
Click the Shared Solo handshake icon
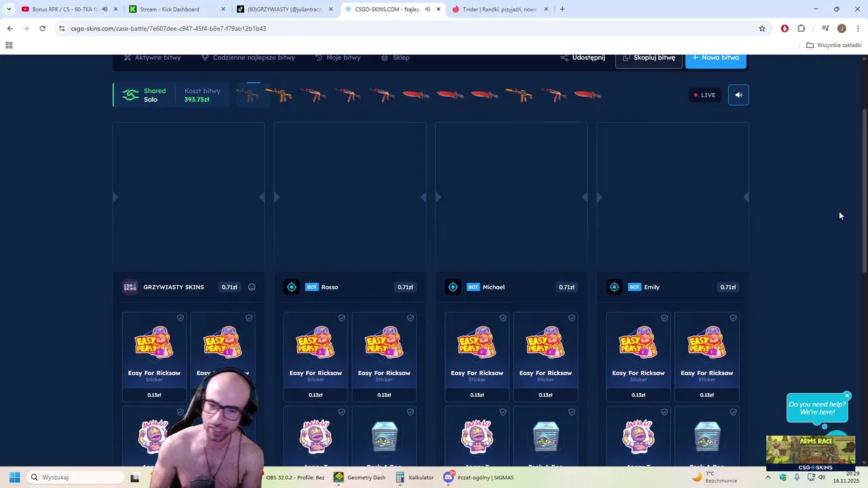(x=130, y=95)
